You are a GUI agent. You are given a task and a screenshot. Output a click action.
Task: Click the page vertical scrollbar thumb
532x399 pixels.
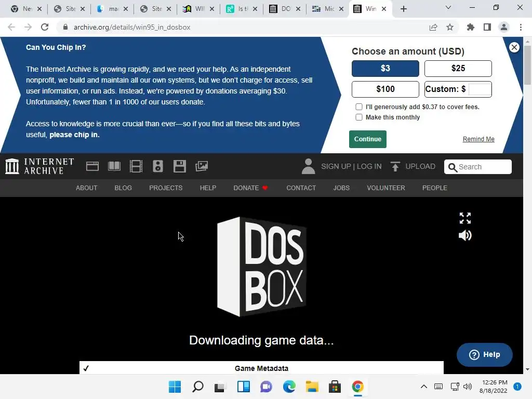click(527, 64)
